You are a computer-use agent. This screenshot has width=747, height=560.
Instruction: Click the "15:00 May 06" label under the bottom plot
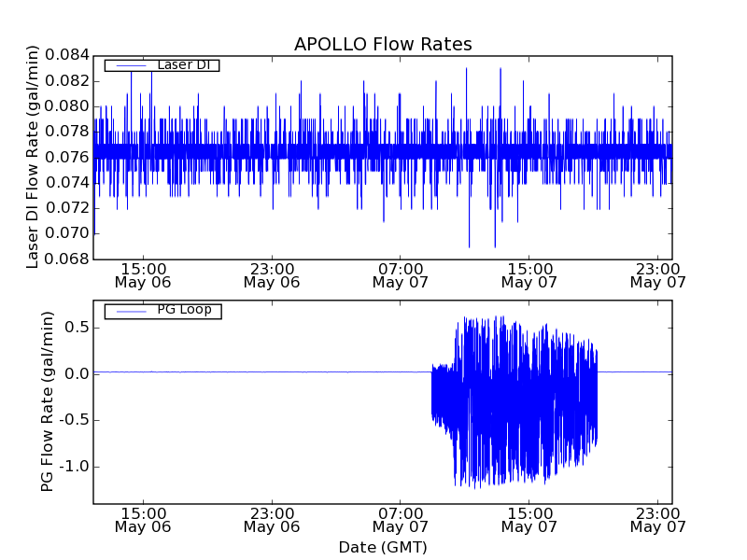tap(143, 520)
